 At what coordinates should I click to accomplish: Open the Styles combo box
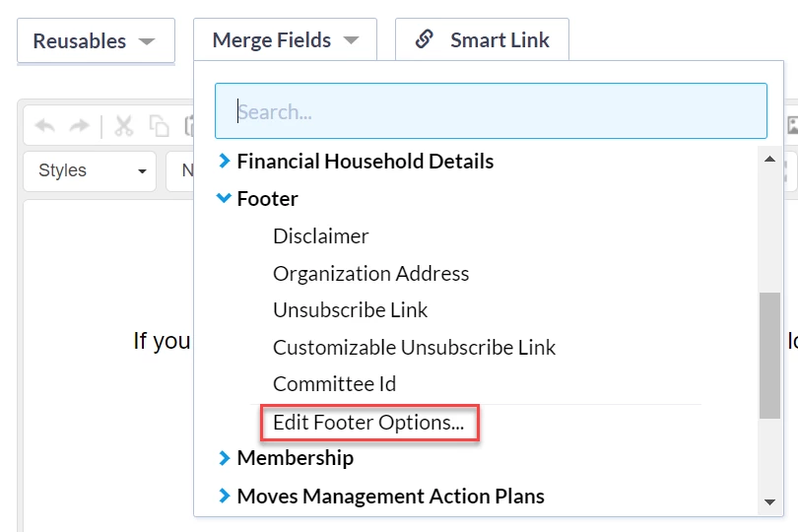coord(89,170)
